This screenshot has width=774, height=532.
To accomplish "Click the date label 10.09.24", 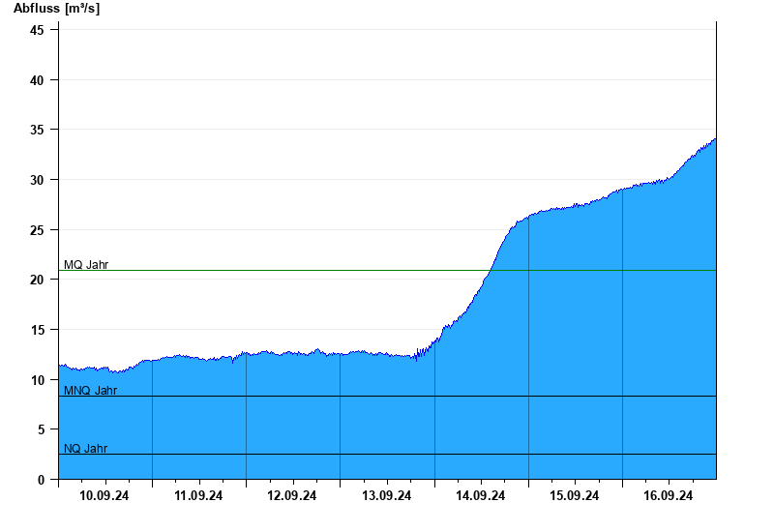I will point(104,495).
